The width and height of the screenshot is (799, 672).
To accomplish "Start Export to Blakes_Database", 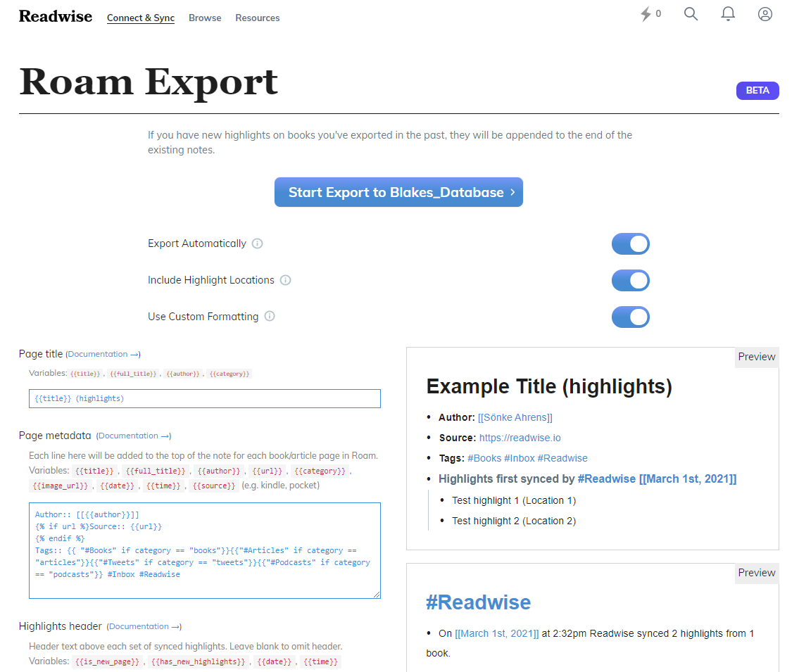I will tap(398, 192).
